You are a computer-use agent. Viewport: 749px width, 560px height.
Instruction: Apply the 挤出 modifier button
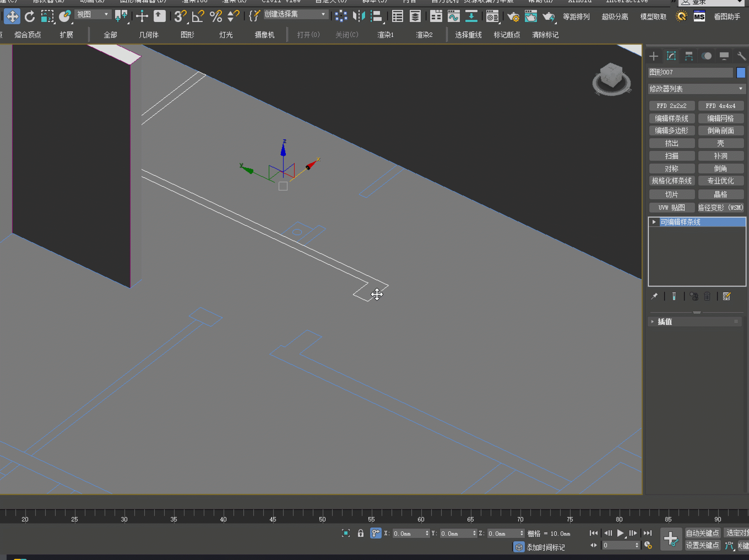tap(671, 143)
